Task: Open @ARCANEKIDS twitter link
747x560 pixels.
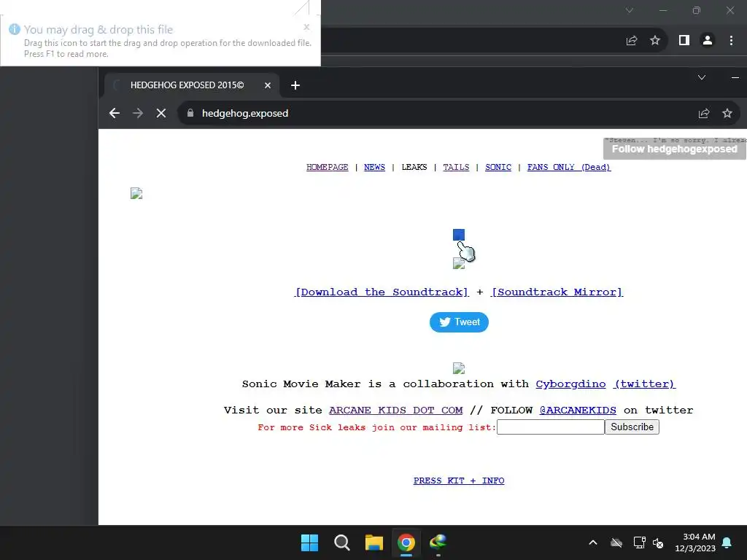Action: [x=578, y=410]
